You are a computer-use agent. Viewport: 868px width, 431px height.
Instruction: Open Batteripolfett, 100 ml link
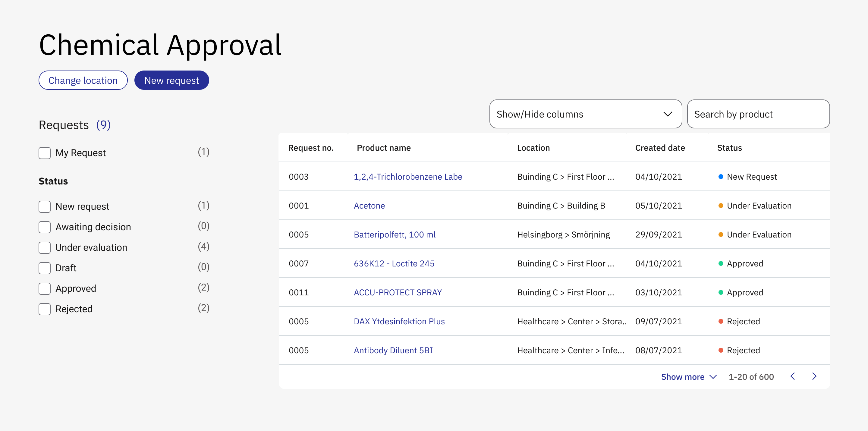tap(395, 235)
